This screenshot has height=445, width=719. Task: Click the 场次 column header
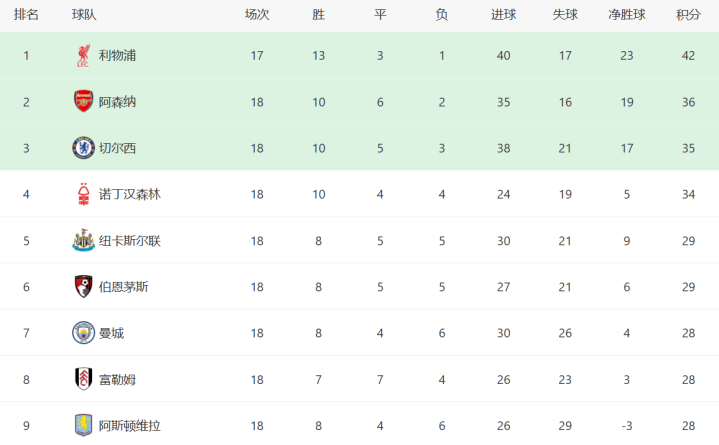click(257, 15)
